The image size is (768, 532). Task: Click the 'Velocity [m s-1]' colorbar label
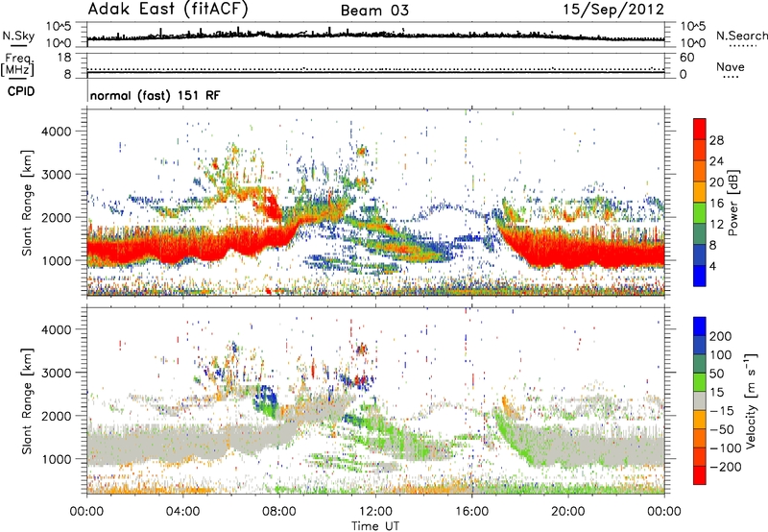(751, 400)
